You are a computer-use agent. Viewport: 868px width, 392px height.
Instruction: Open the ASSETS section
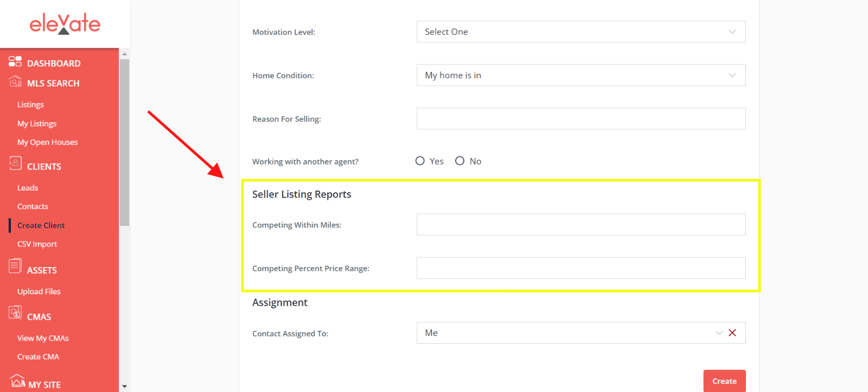[x=42, y=270]
